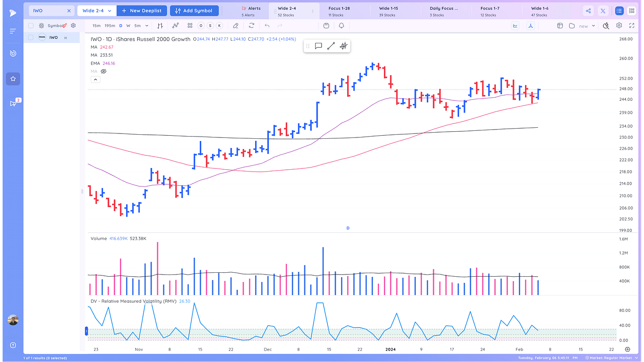Open the Wide 2-4 tab options menu
The image size is (644, 362).
(x=313, y=11)
